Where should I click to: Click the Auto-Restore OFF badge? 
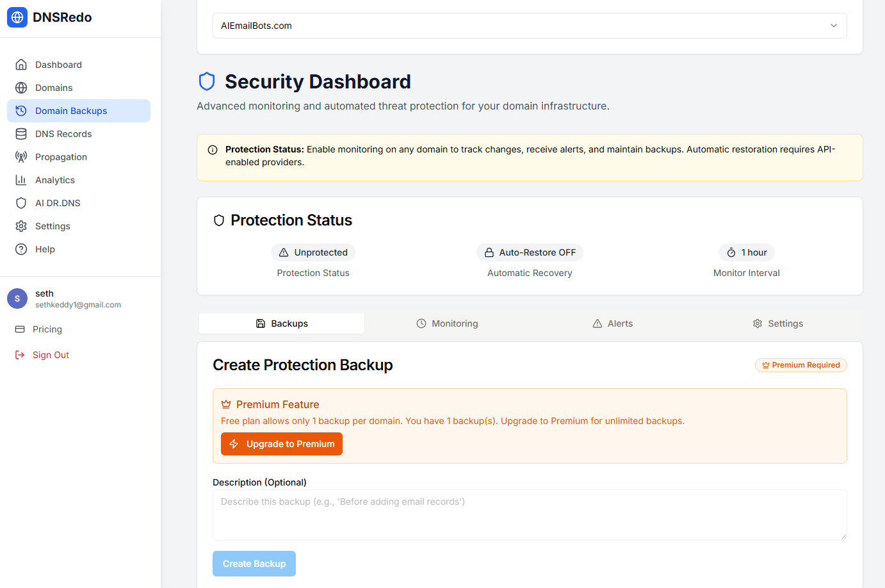coord(530,252)
